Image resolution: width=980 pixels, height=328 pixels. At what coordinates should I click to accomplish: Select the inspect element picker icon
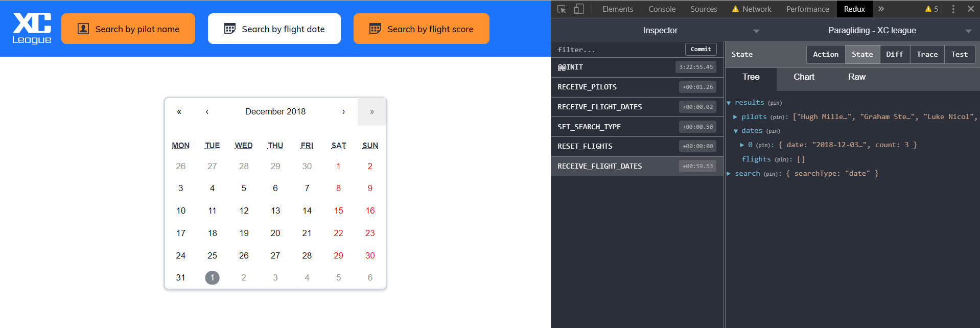[562, 9]
